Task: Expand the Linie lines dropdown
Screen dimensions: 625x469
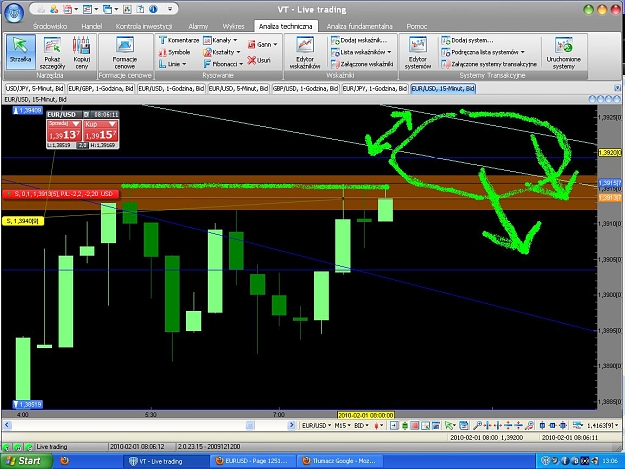Action: click(173, 64)
